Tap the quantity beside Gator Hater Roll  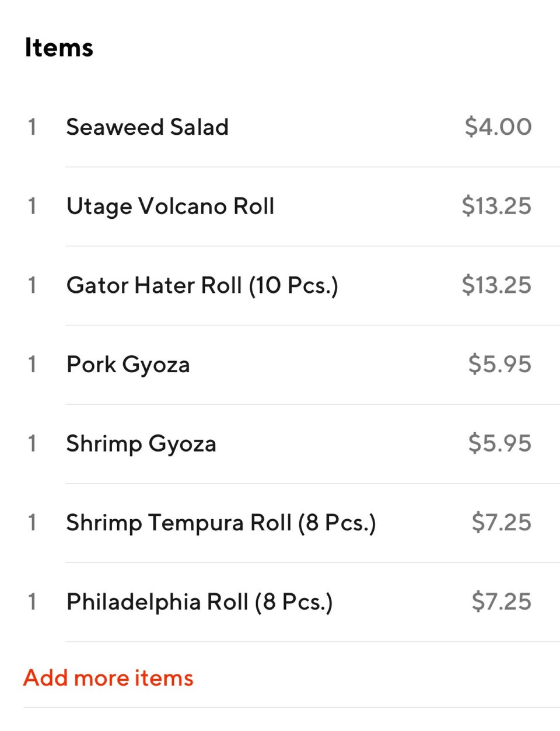pyautogui.click(x=32, y=286)
